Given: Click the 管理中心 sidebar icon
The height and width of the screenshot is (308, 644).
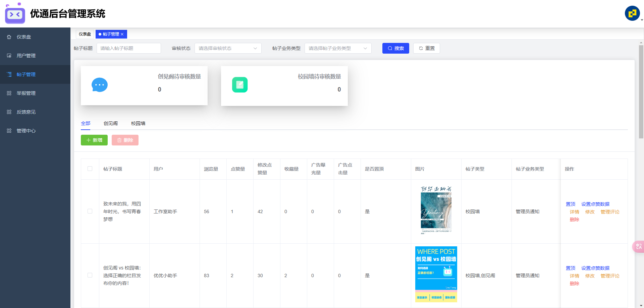Looking at the screenshot, I should pyautogui.click(x=9, y=131).
